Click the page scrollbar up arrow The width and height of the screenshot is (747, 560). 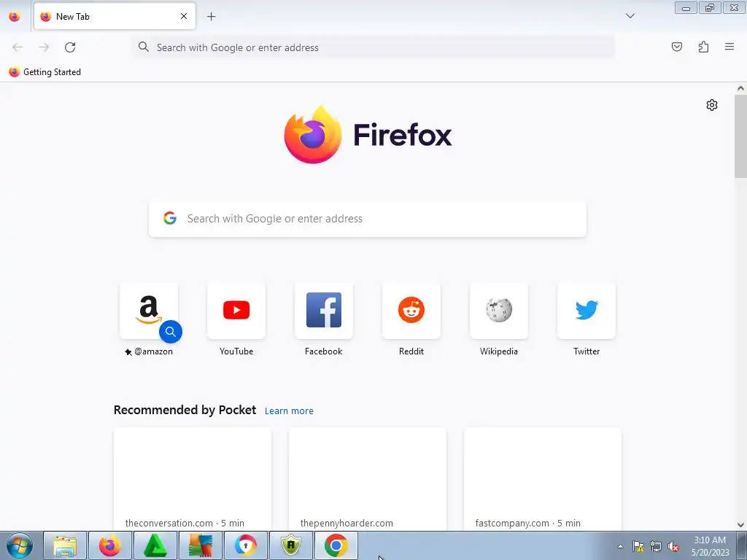coord(740,88)
